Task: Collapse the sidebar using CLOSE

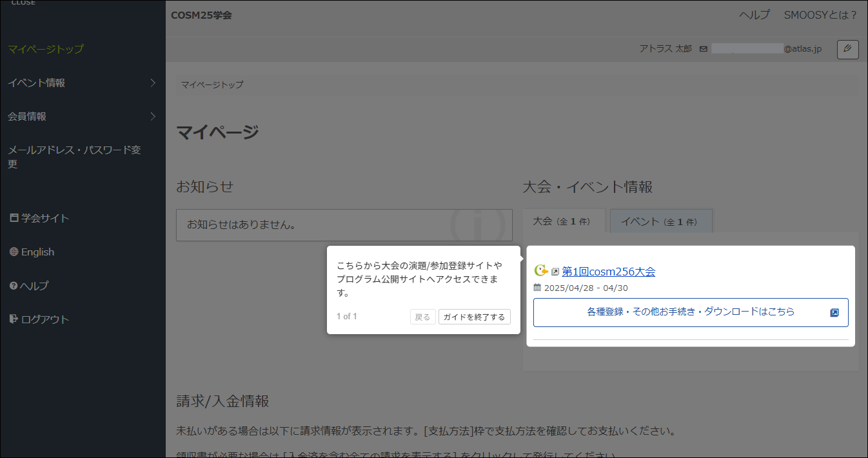Action: coord(23,3)
